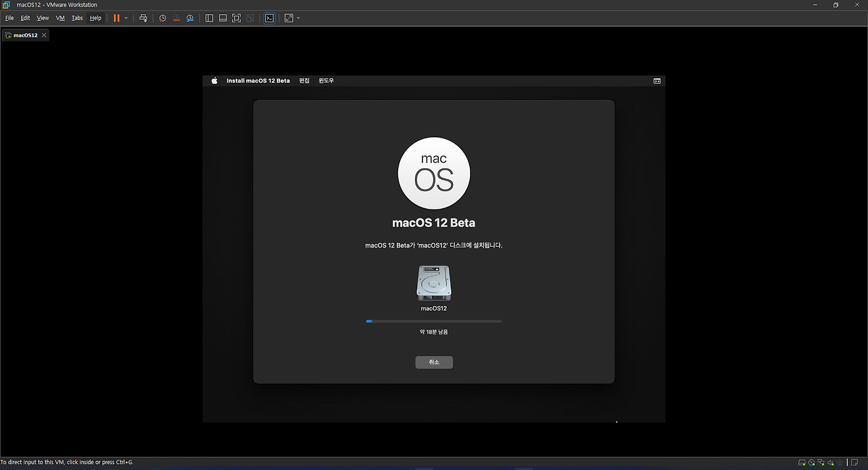Toggle the library sidebar view icon
Screen dimensions: 868x470
coord(209,18)
